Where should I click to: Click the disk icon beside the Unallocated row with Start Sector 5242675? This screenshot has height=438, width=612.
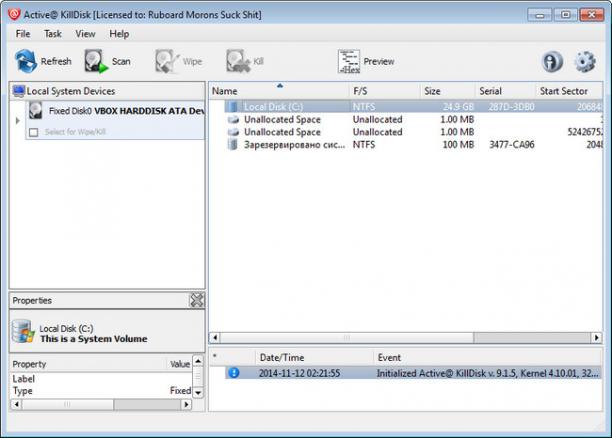tap(233, 132)
